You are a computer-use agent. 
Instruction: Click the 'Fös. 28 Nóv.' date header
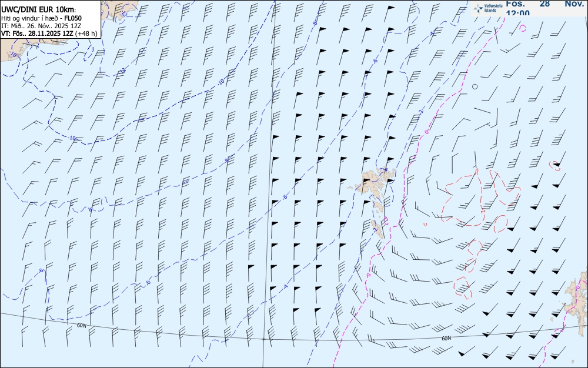click(545, 4)
